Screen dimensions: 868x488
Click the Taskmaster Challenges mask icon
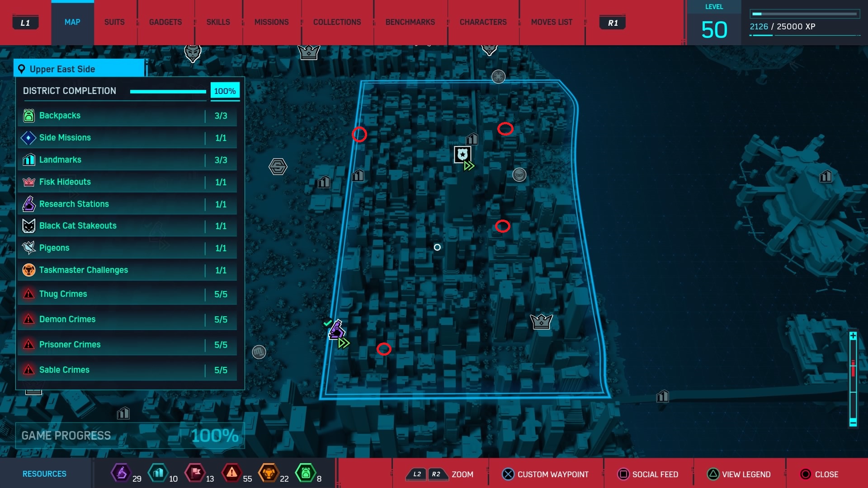[x=28, y=270]
